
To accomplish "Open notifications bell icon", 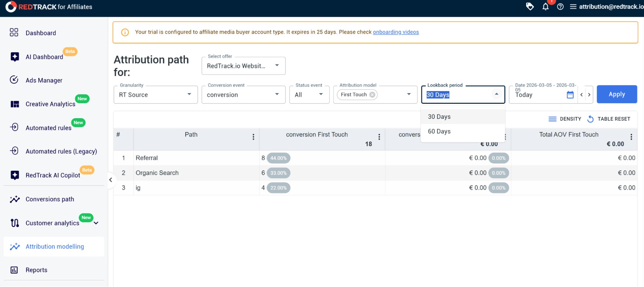I will click(x=545, y=7).
